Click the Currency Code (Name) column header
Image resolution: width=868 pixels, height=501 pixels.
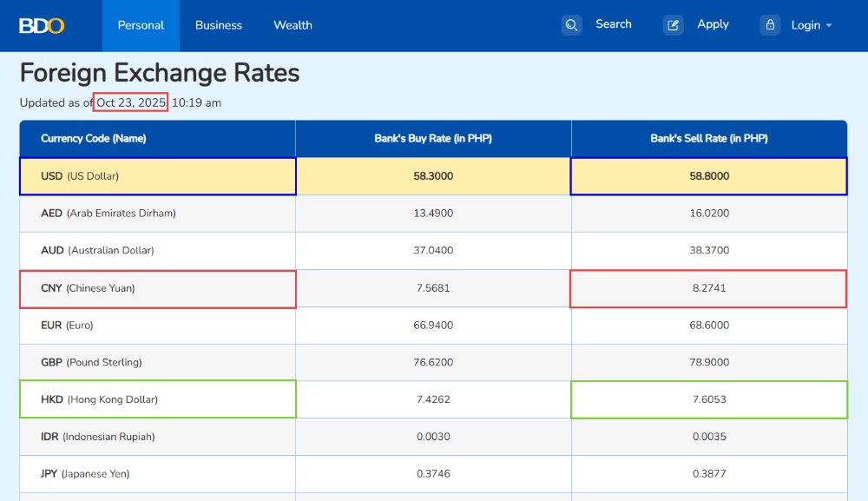click(93, 139)
